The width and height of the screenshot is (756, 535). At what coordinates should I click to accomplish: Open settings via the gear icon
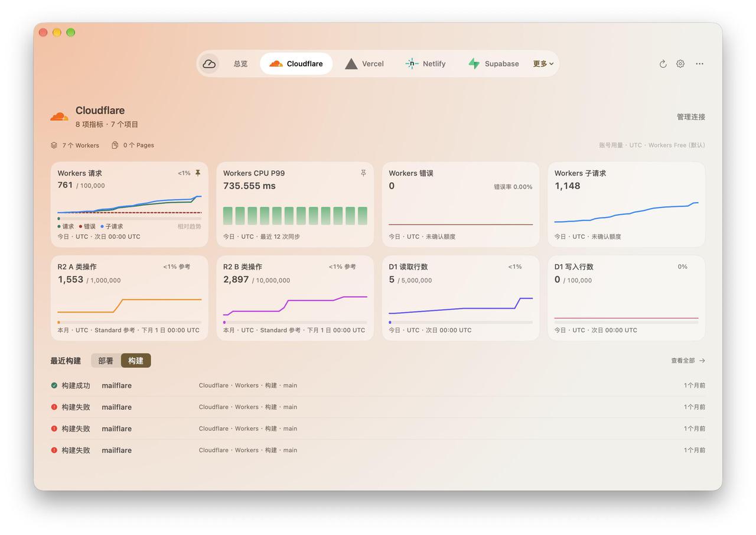coord(680,64)
